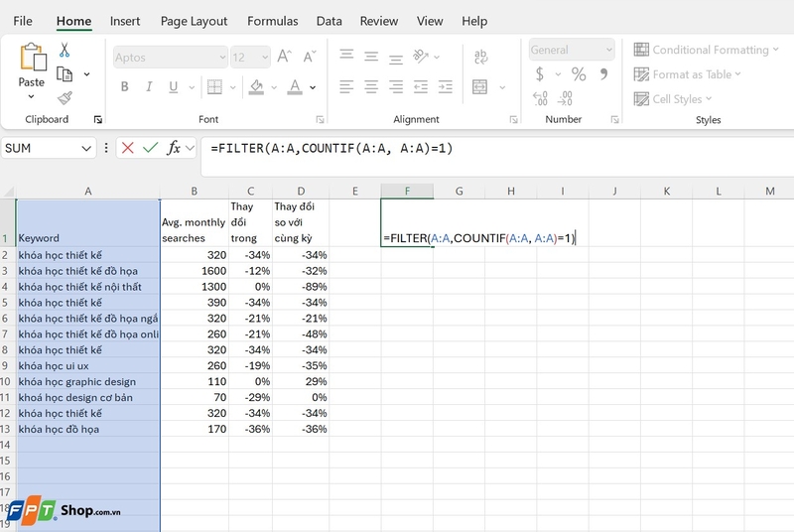Open Font settings dialog launcher
Image resolution: width=794 pixels, height=532 pixels.
[320, 119]
